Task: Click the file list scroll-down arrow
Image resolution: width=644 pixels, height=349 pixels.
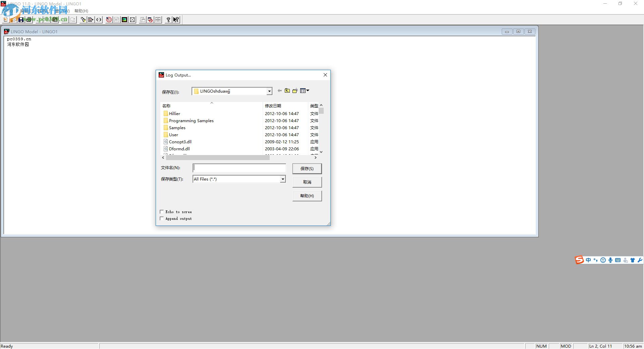Action: [321, 152]
